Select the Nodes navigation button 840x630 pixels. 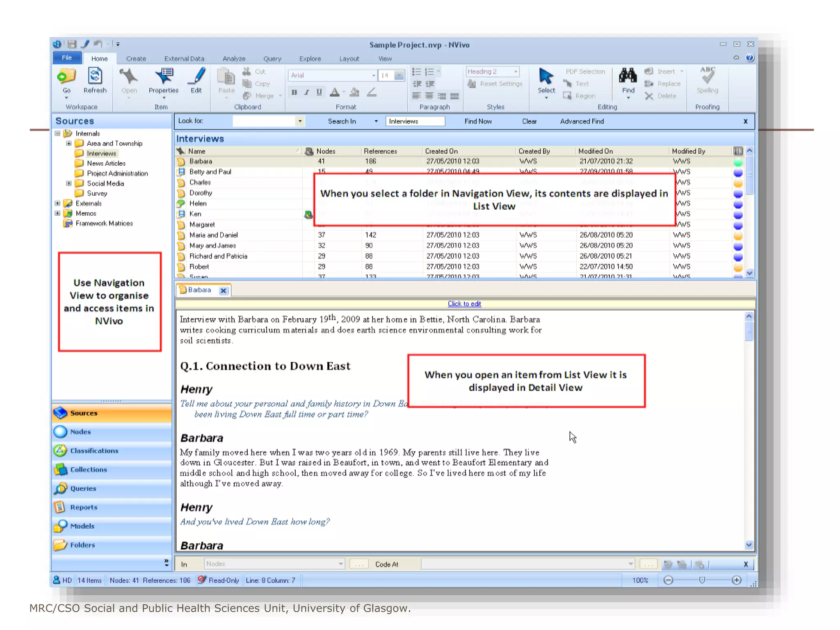tap(80, 431)
